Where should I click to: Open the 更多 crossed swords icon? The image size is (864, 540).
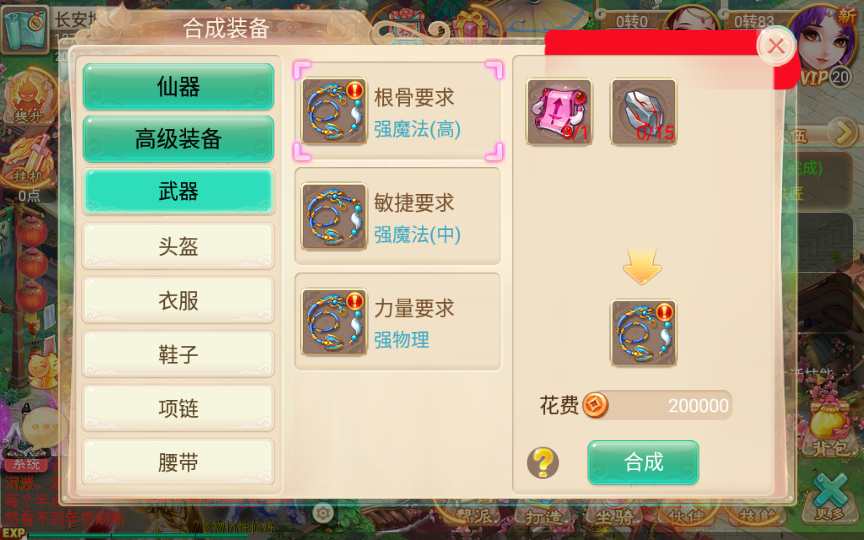(831, 498)
